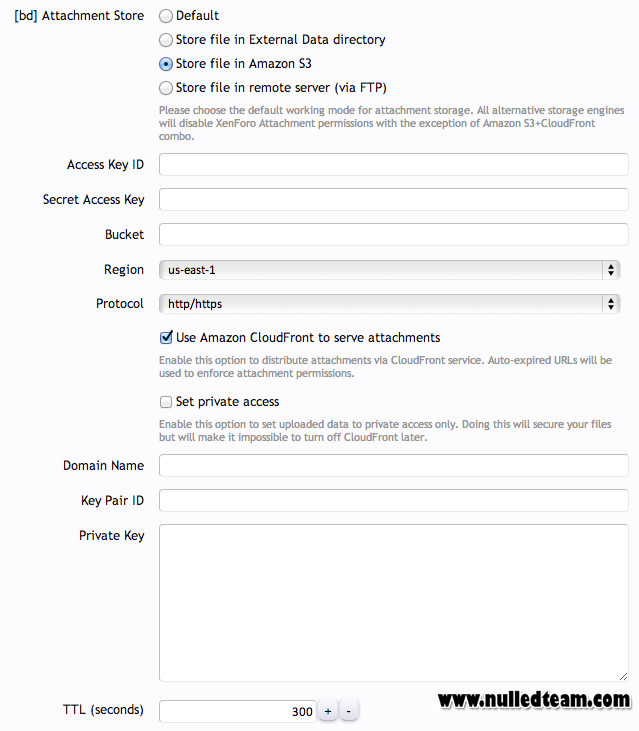Select Store file in Amazon S3
This screenshot has width=639, height=731.
click(165, 64)
